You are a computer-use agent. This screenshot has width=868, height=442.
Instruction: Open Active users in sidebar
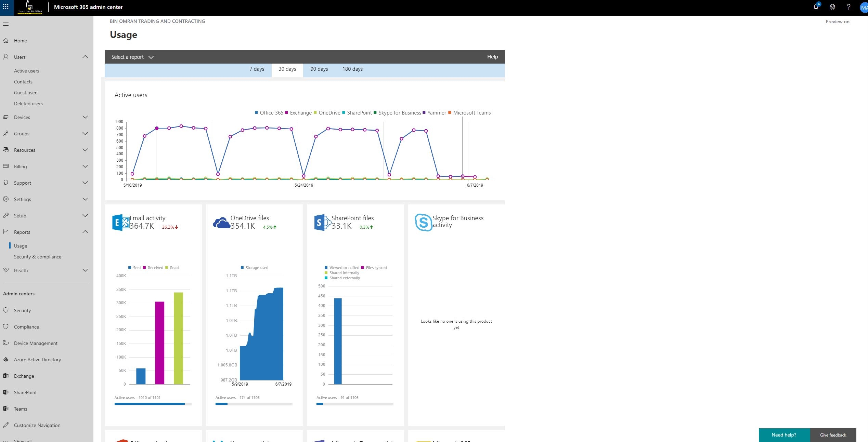[26, 71]
